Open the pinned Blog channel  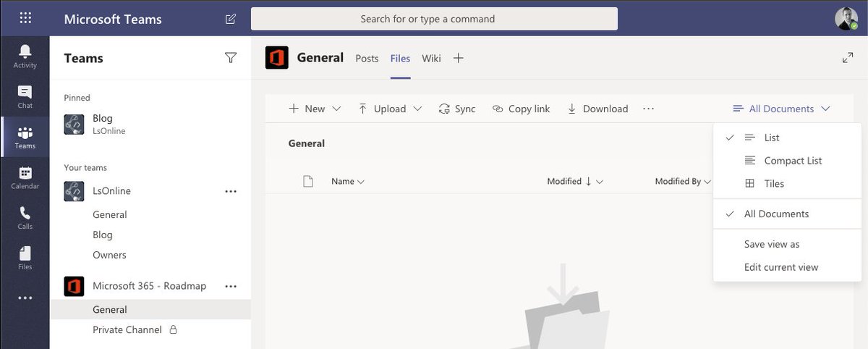tap(150, 124)
